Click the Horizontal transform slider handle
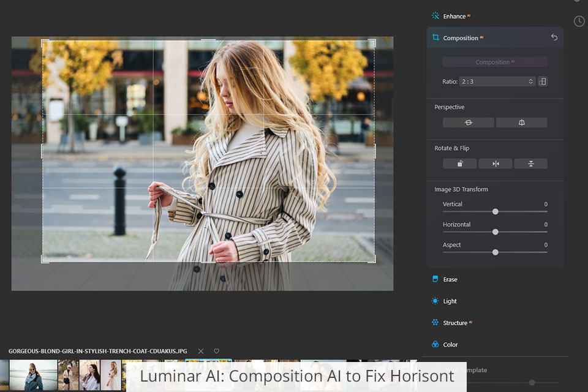The width and height of the screenshot is (588, 392). coord(496,232)
